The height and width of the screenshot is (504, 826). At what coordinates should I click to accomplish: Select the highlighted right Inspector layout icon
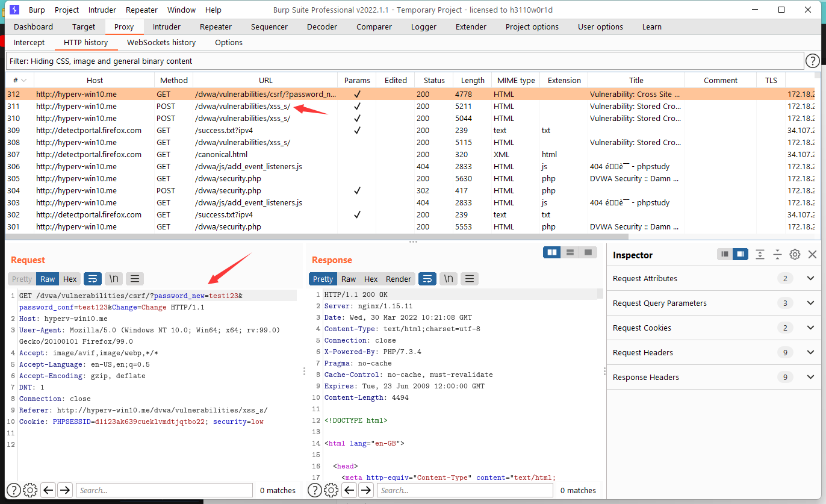coord(740,255)
